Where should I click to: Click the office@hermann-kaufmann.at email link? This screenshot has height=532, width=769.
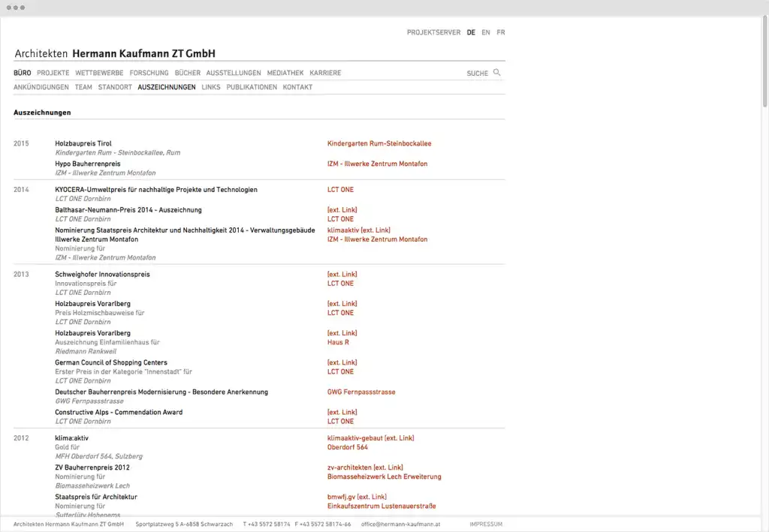pos(400,524)
